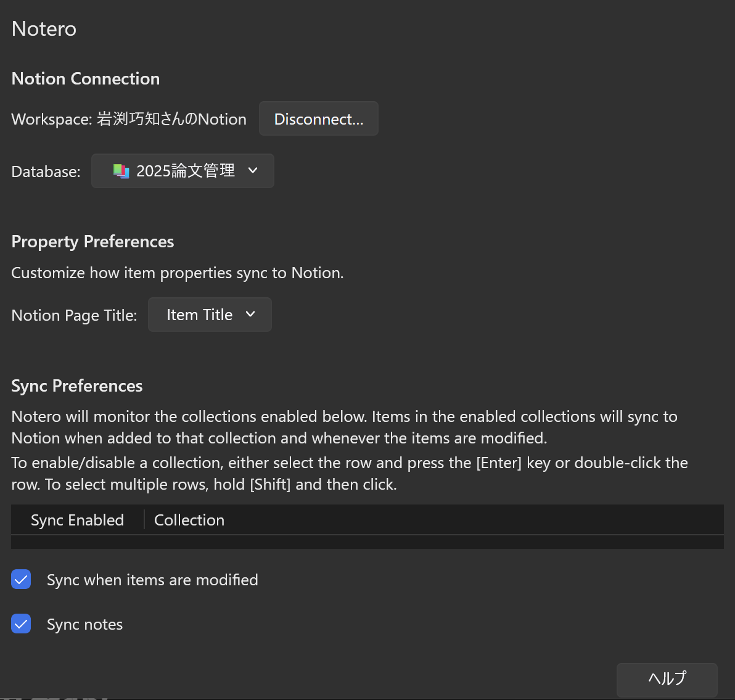
Task: Disable the Sync when items are modified checkbox
Action: point(21,580)
